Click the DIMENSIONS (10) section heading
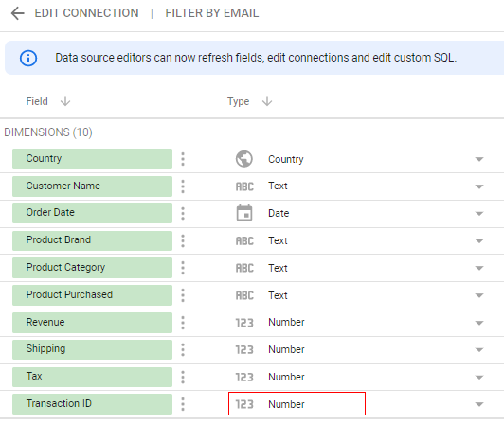504x424 pixels. click(x=48, y=132)
